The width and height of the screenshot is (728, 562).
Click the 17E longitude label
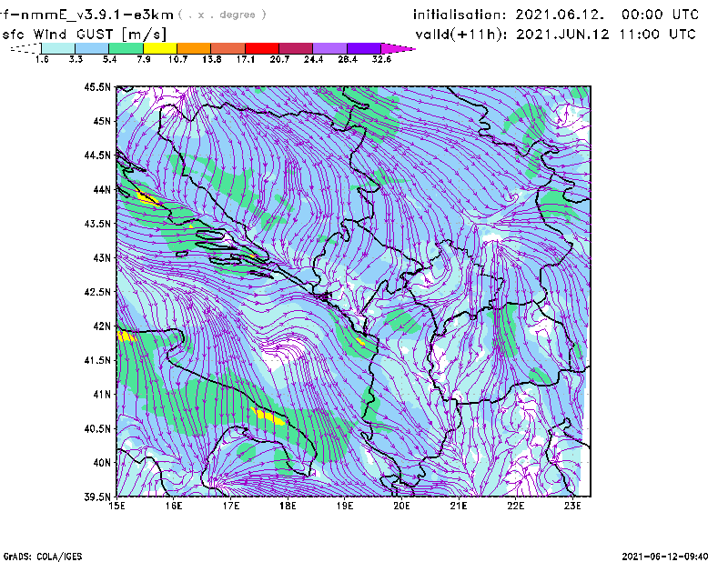coord(231,506)
